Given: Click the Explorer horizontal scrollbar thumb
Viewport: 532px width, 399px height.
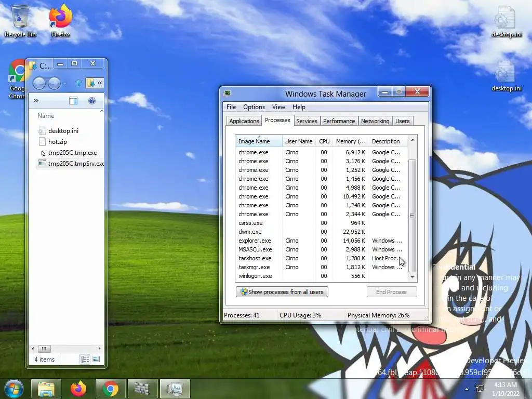Looking at the screenshot, I should coord(44,349).
